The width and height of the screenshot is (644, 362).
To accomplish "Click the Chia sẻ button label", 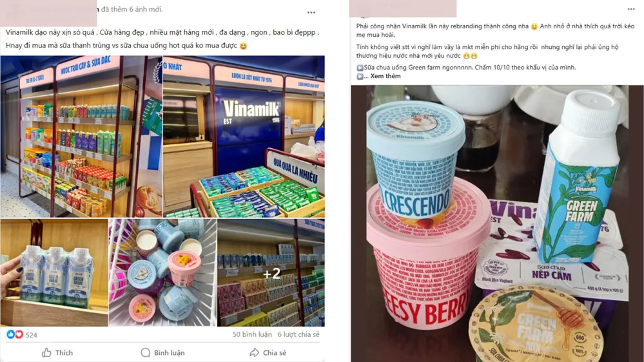I will [275, 352].
